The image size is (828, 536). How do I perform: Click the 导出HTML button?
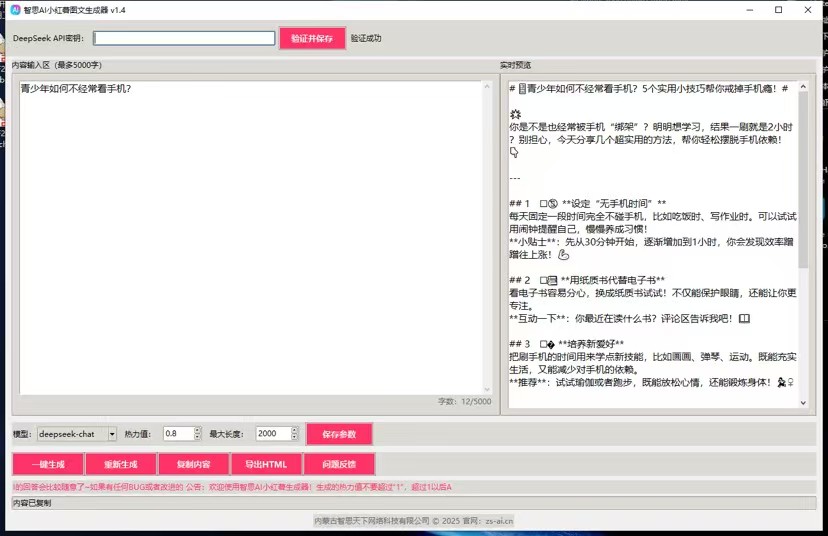(x=266, y=464)
